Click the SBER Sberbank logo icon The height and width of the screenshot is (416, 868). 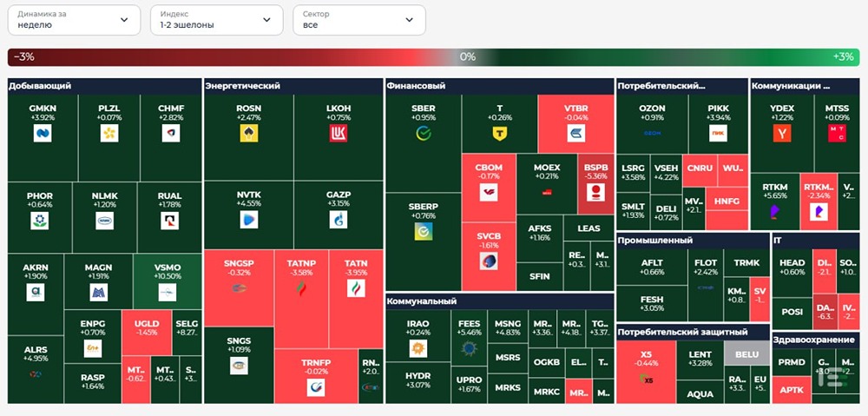[424, 133]
